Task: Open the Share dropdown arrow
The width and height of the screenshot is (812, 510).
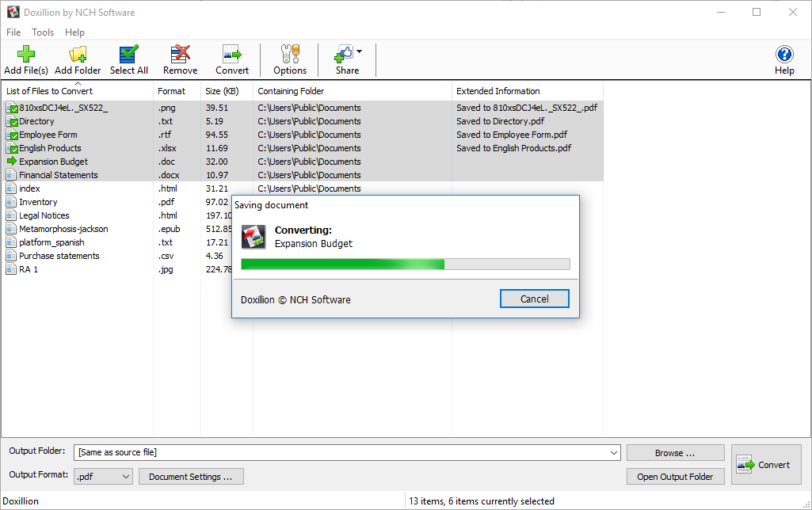Action: (x=360, y=51)
